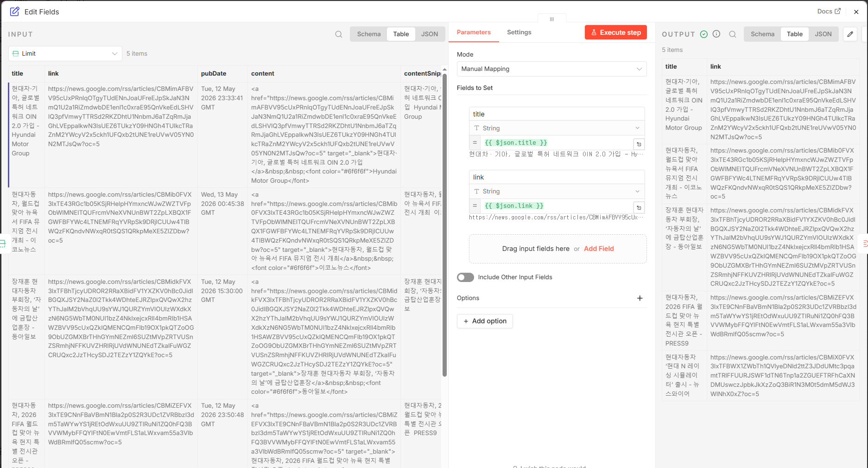Click the Edit Fields node pencil icon
Image resolution: width=868 pixels, height=468 pixels.
click(x=15, y=12)
